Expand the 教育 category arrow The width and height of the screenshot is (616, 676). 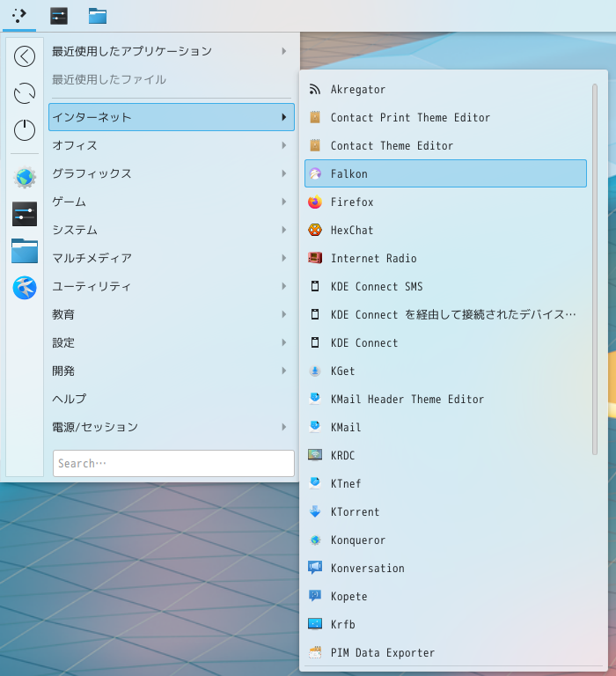[x=283, y=314]
